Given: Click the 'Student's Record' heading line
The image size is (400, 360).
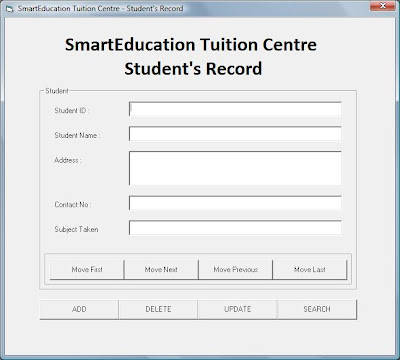Looking at the screenshot, I should pos(193,69).
